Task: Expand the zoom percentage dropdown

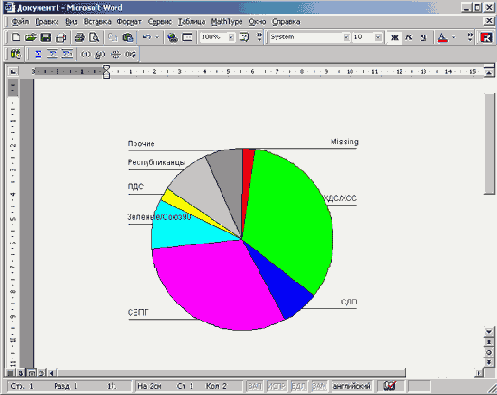Action: [x=231, y=37]
